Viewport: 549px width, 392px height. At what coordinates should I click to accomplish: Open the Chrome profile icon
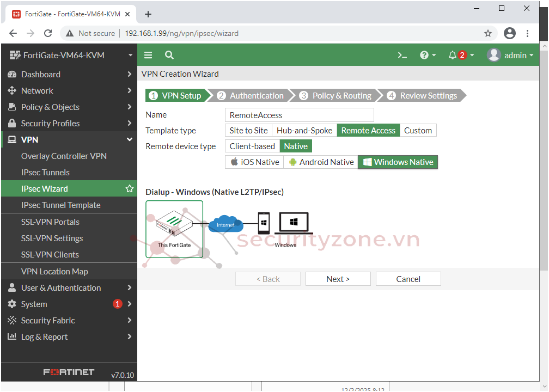[510, 33]
